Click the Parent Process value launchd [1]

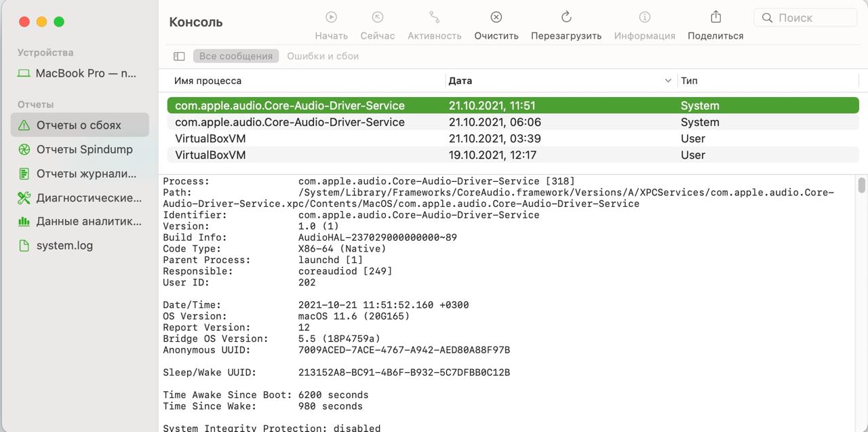click(331, 260)
